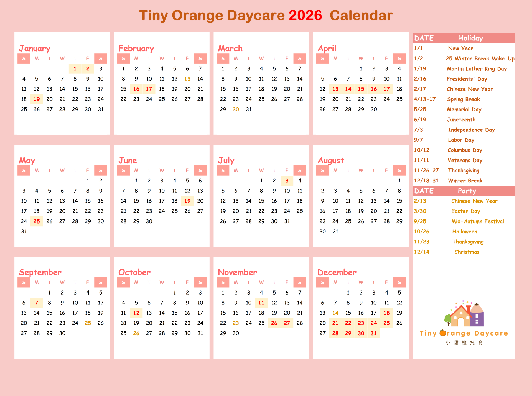Click the DATE Holiday header bar
532x396 pixels.
[464, 38]
